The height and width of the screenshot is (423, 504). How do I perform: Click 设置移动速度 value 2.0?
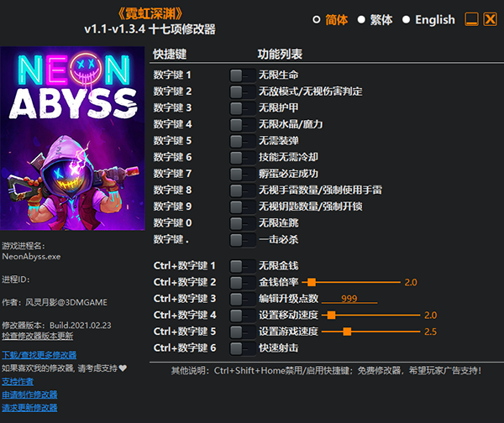[x=430, y=315]
